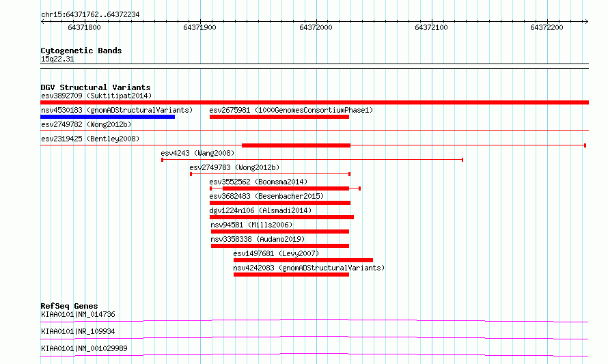The width and height of the screenshot is (608, 364).
Task: Select the thick red bar under esv3682483
Action: (280, 203)
